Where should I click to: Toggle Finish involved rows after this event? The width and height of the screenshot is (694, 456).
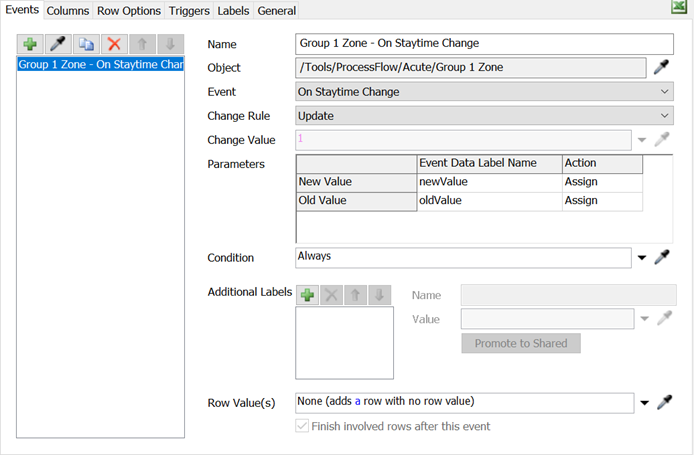[x=304, y=427]
